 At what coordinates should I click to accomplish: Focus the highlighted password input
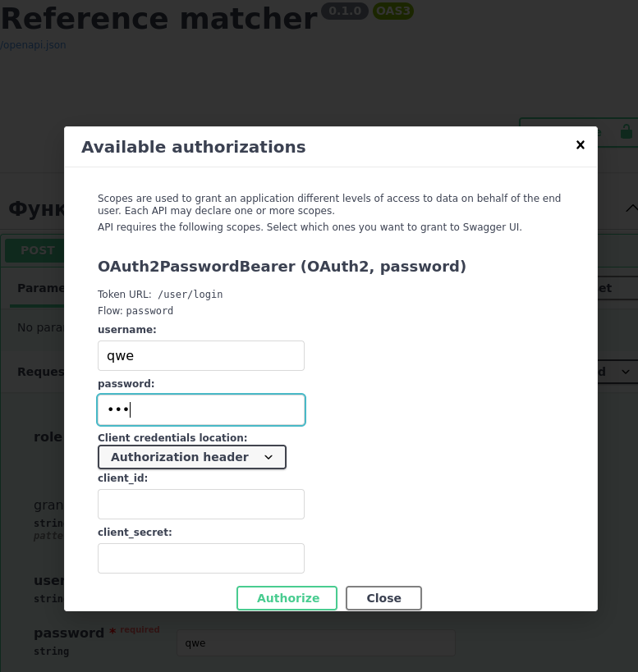coord(200,409)
